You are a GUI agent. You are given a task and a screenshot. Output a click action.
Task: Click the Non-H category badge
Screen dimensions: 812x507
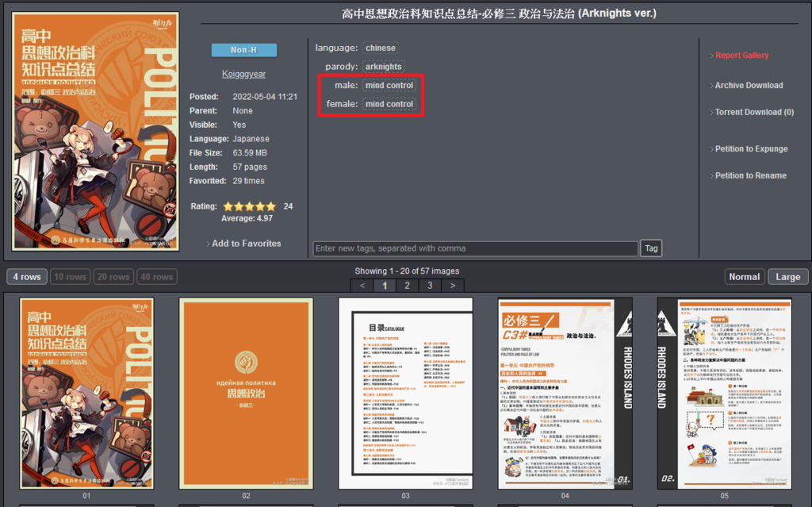point(244,50)
